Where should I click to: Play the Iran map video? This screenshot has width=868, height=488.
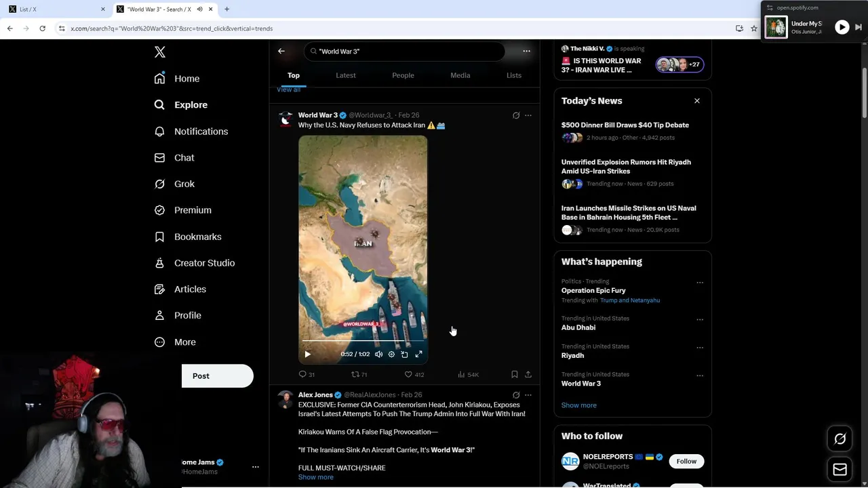tap(307, 354)
